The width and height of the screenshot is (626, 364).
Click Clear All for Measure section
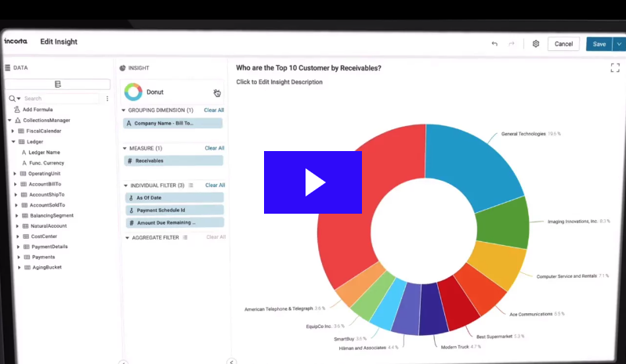coord(214,148)
